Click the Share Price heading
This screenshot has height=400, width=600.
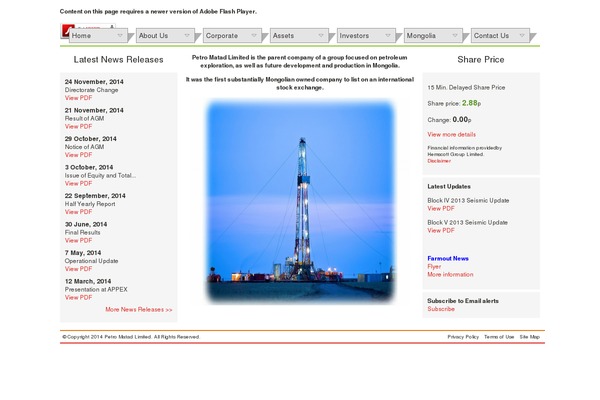pos(481,60)
